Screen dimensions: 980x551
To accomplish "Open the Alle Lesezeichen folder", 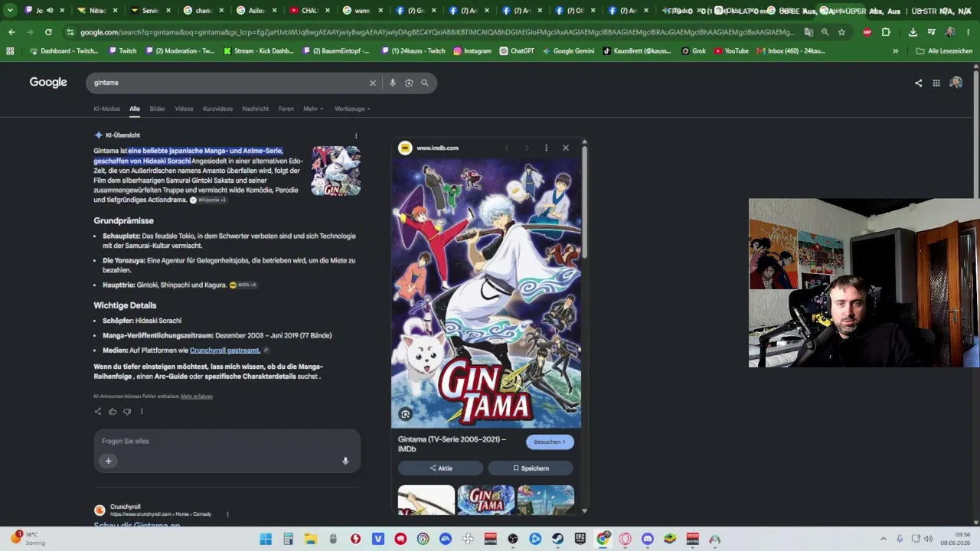I will [944, 51].
